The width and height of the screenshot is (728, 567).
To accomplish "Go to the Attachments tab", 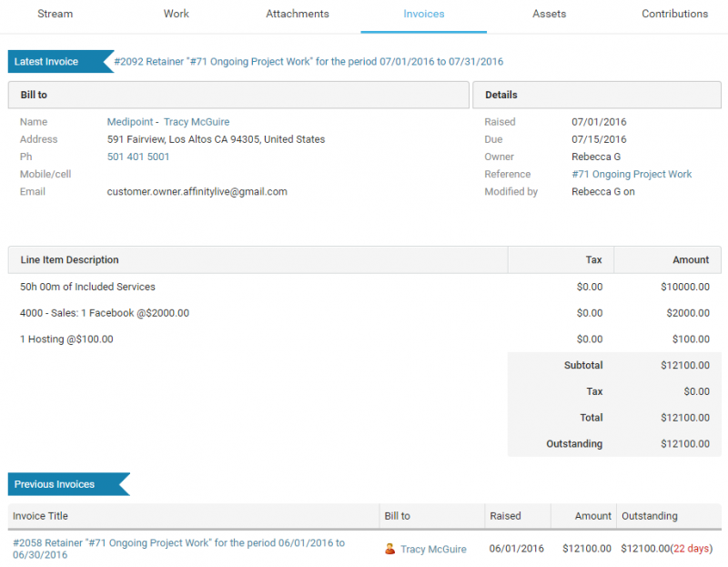I will [298, 15].
